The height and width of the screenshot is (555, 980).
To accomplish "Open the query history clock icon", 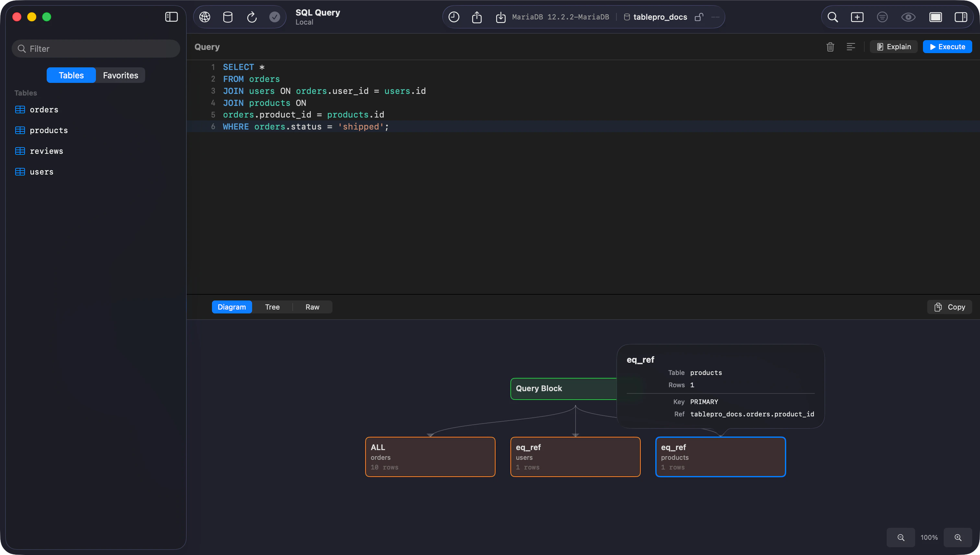I will (x=454, y=17).
